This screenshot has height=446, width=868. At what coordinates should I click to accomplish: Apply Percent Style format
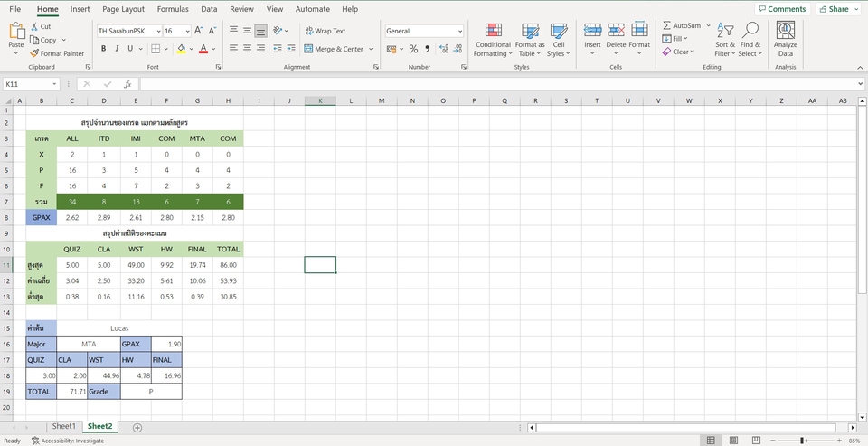click(413, 49)
